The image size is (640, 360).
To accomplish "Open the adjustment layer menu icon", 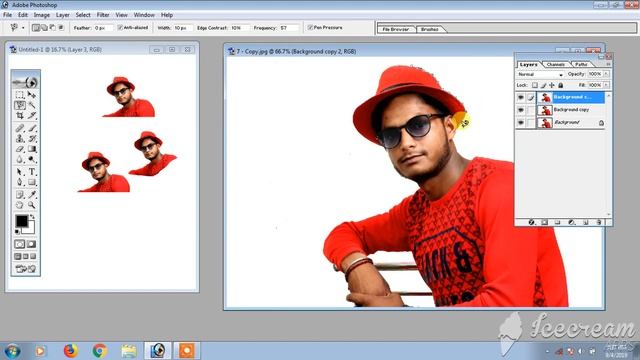I will click(571, 222).
